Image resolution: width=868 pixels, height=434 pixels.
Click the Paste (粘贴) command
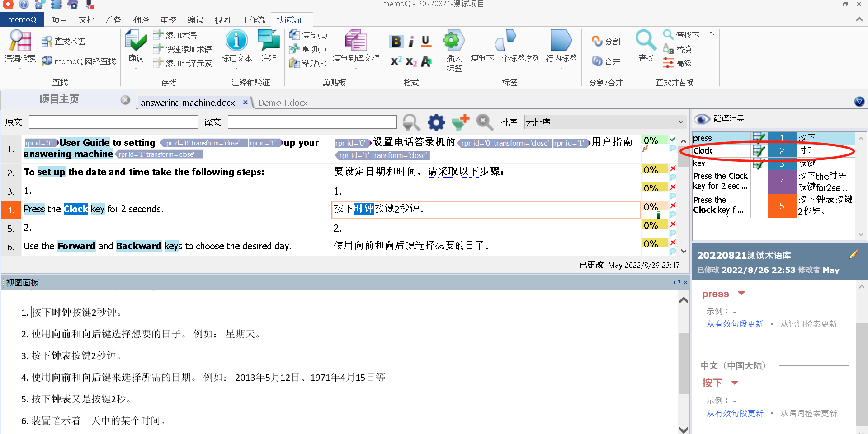coord(308,63)
